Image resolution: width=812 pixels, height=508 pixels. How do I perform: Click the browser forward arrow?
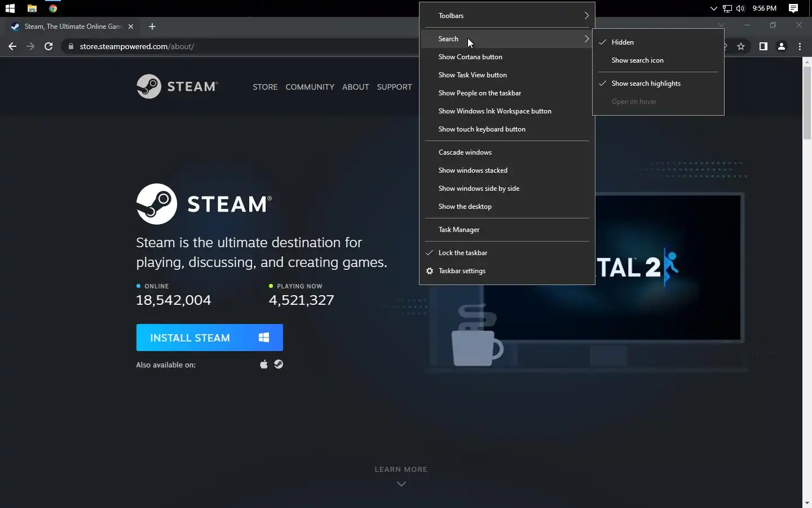[30, 46]
